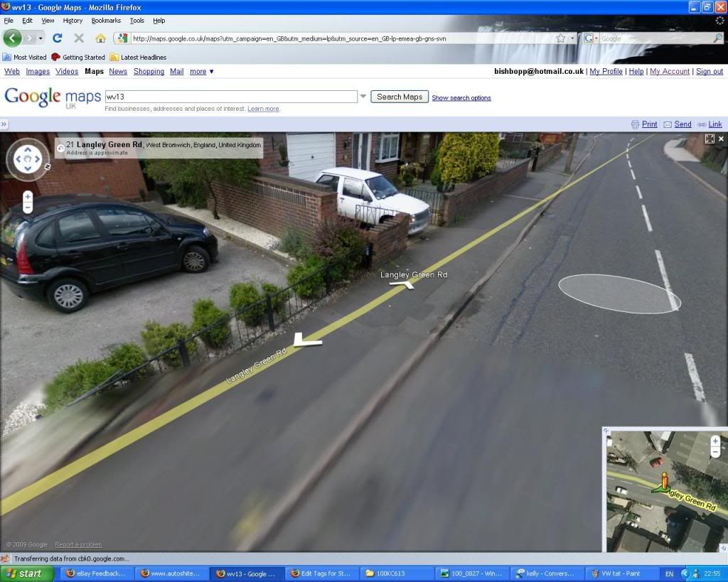This screenshot has width=728, height=582.
Task: Click into the maps search field
Action: tap(230, 97)
